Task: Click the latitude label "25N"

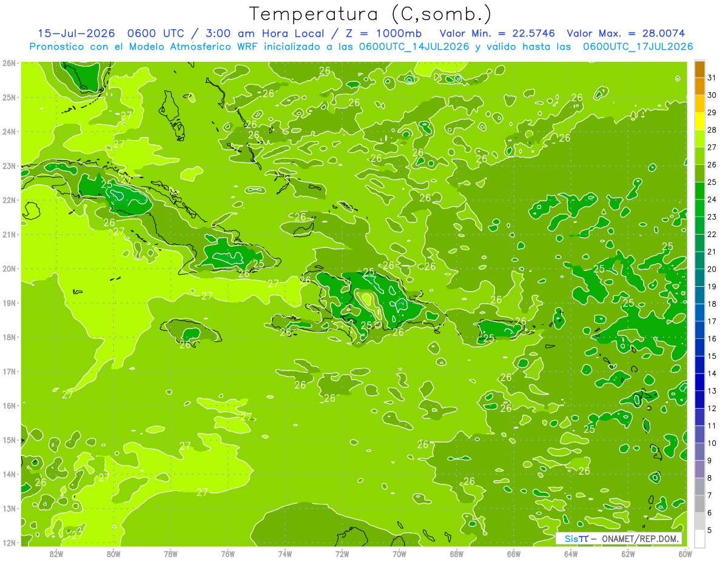Action: [8, 97]
